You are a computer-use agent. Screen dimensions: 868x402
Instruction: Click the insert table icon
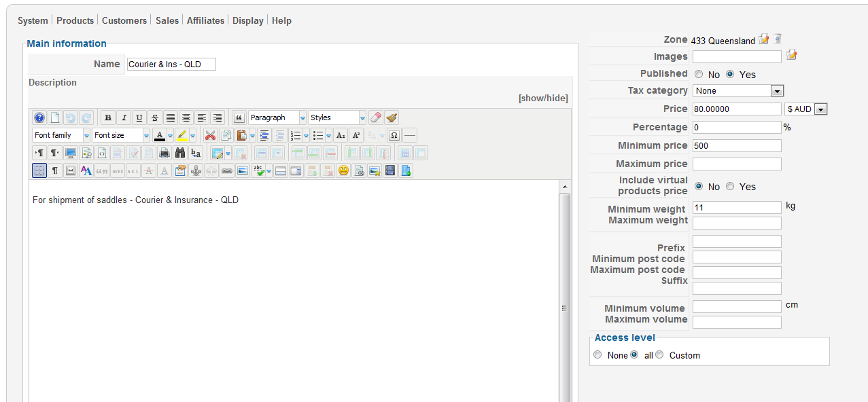click(x=217, y=153)
